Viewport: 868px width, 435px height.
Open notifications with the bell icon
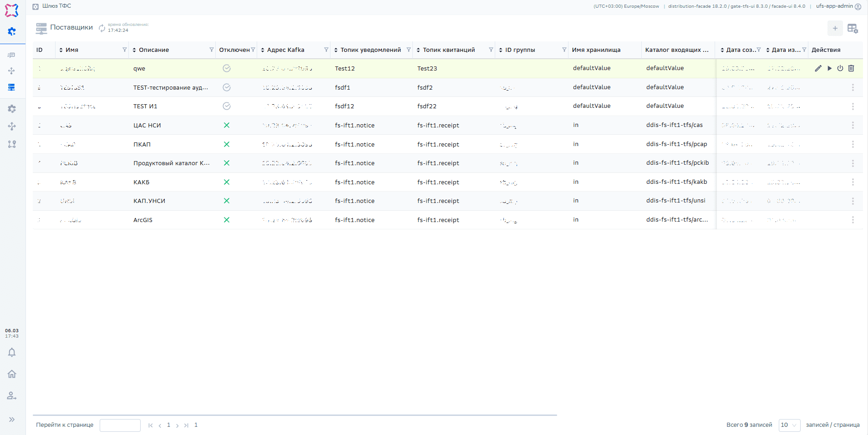pyautogui.click(x=12, y=353)
